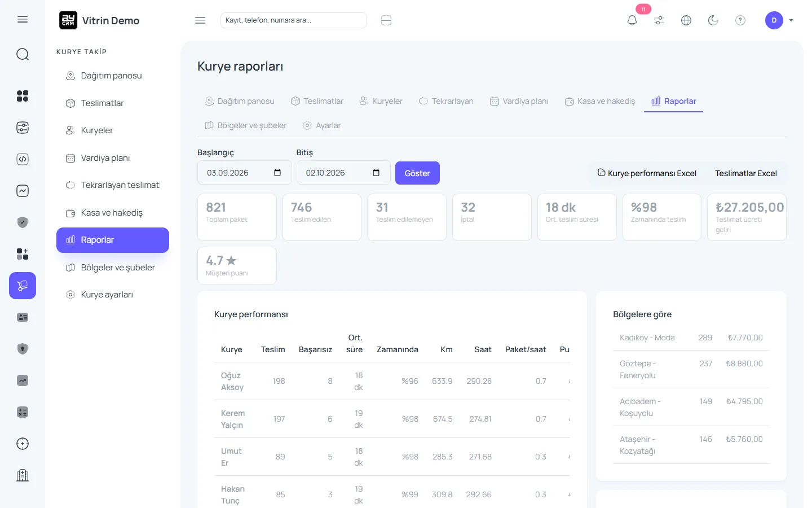Select the Raporlar tab
The height and width of the screenshot is (508, 812).
[673, 101]
